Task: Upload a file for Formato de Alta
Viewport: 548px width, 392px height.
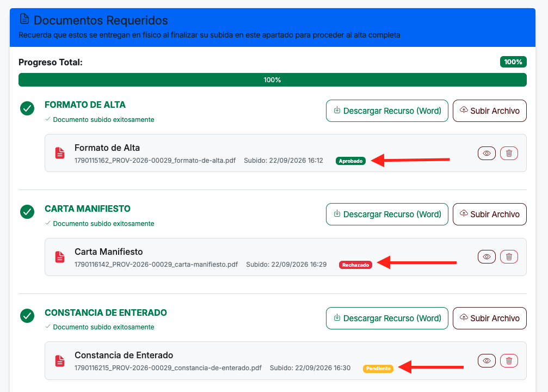Action: tap(490, 111)
